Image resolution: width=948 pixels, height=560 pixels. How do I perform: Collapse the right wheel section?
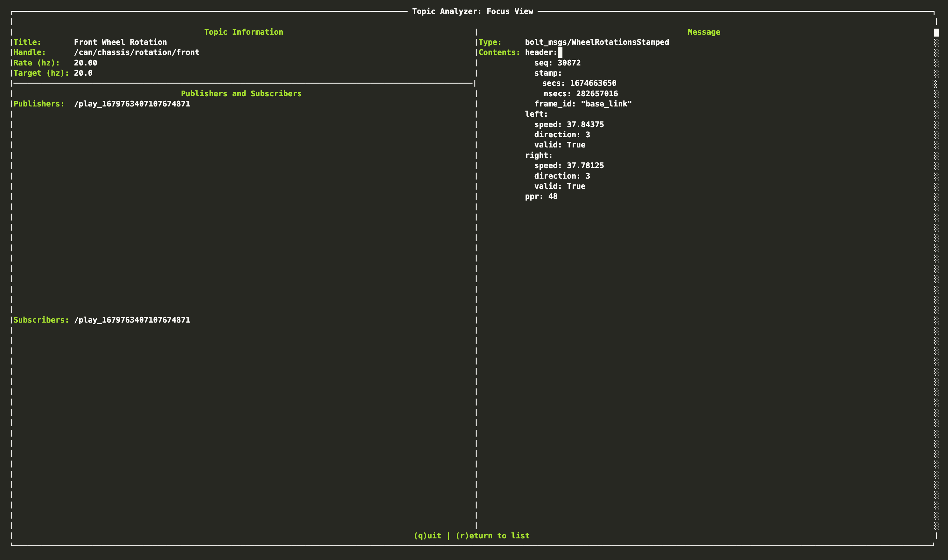click(x=538, y=155)
